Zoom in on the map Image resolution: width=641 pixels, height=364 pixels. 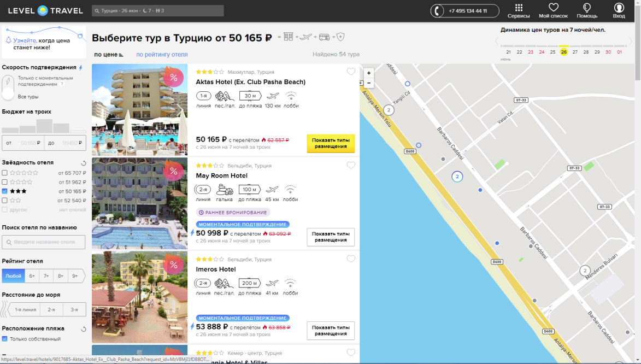pos(369,73)
